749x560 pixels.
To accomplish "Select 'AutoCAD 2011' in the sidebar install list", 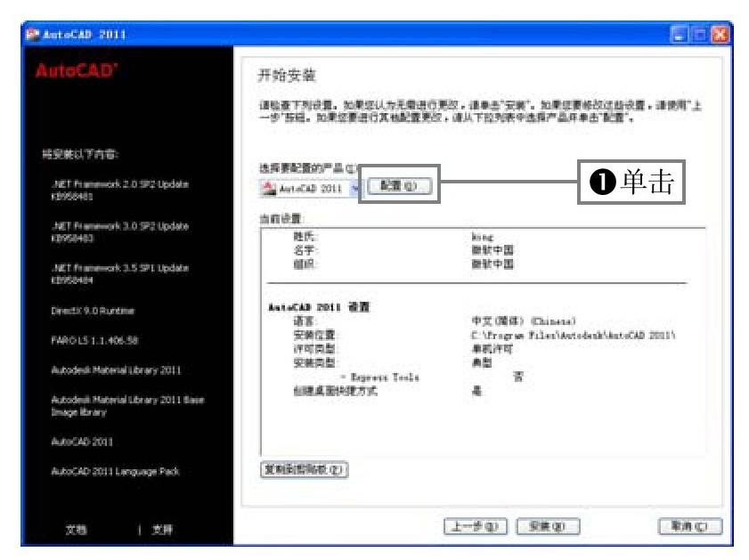I will point(82,442).
